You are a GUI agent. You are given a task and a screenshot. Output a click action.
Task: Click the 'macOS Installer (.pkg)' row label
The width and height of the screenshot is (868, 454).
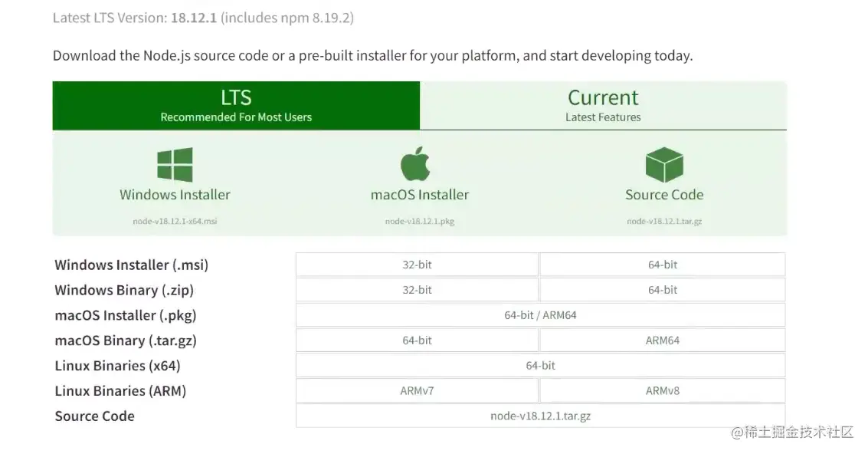pos(126,315)
